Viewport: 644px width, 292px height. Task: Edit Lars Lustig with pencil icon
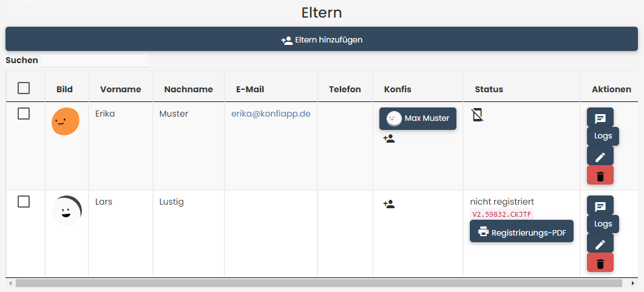click(600, 244)
